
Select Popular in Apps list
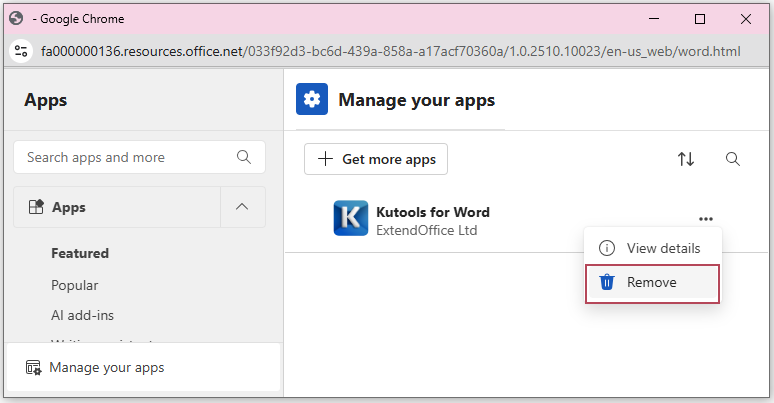75,285
